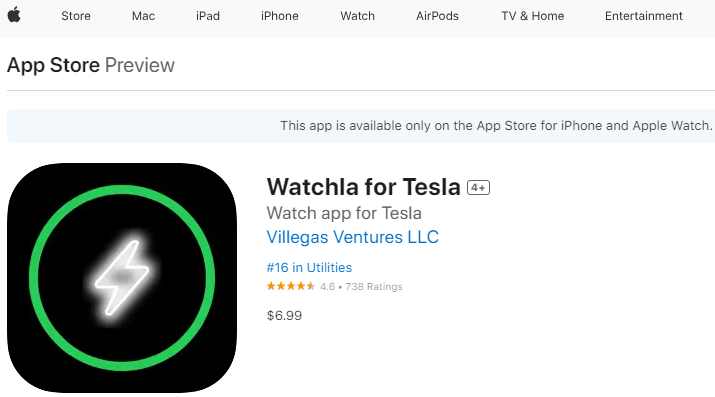Screen dimensions: 715x397
Task: Click the lightning bolt in app icon
Action: click(122, 278)
